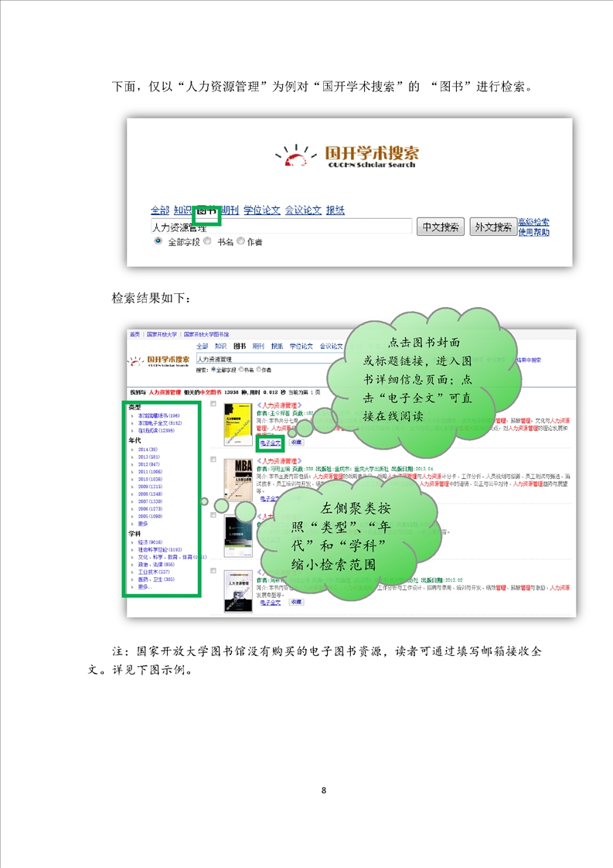Open the 高级检索 link
Screen dimensions: 613x868
tap(533, 222)
